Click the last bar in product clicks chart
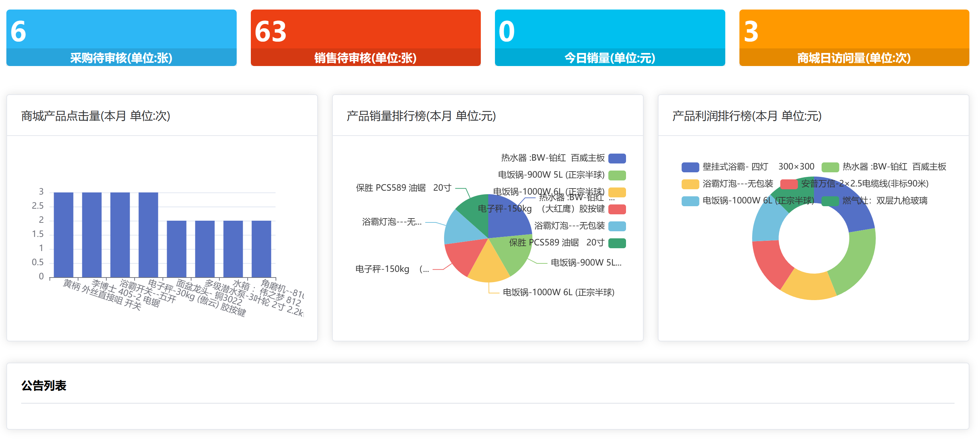The width and height of the screenshot is (980, 441). [261, 249]
